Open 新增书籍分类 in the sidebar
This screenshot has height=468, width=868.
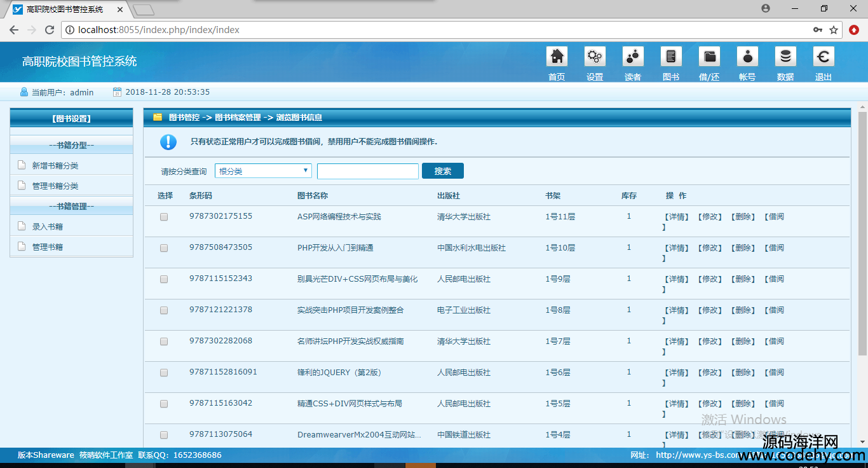pyautogui.click(x=55, y=166)
